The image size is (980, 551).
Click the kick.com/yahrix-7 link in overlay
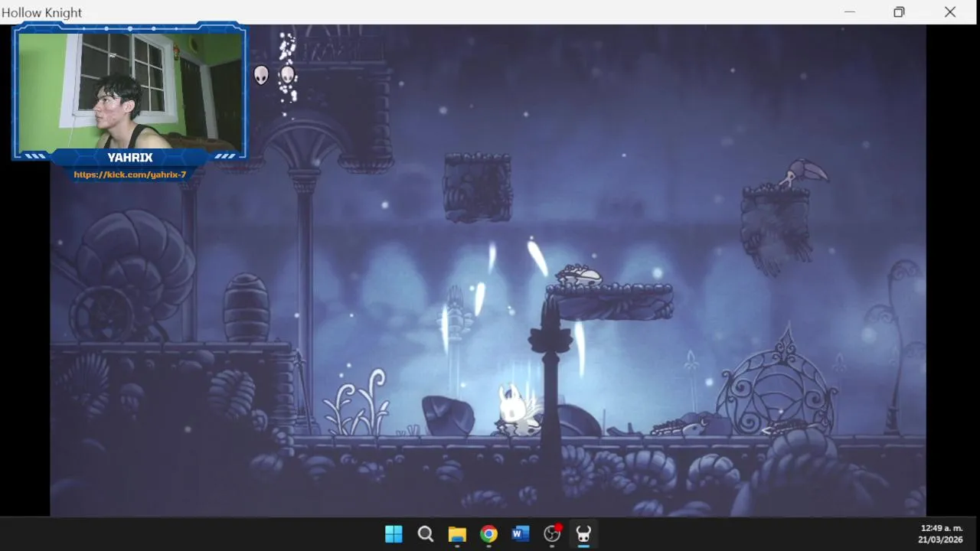pyautogui.click(x=130, y=174)
